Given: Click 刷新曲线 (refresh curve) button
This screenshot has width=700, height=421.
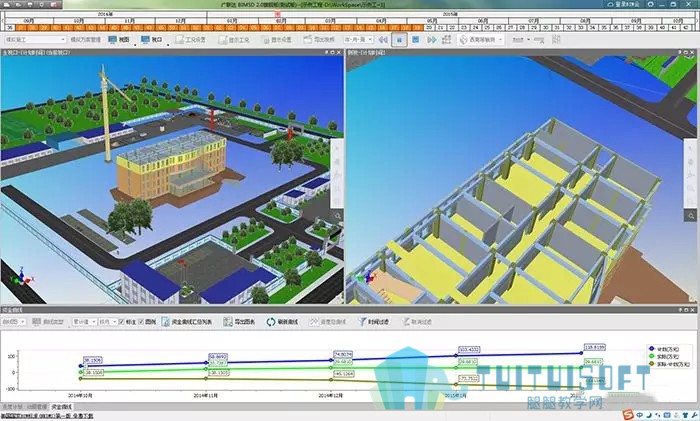Looking at the screenshot, I should click(x=282, y=321).
